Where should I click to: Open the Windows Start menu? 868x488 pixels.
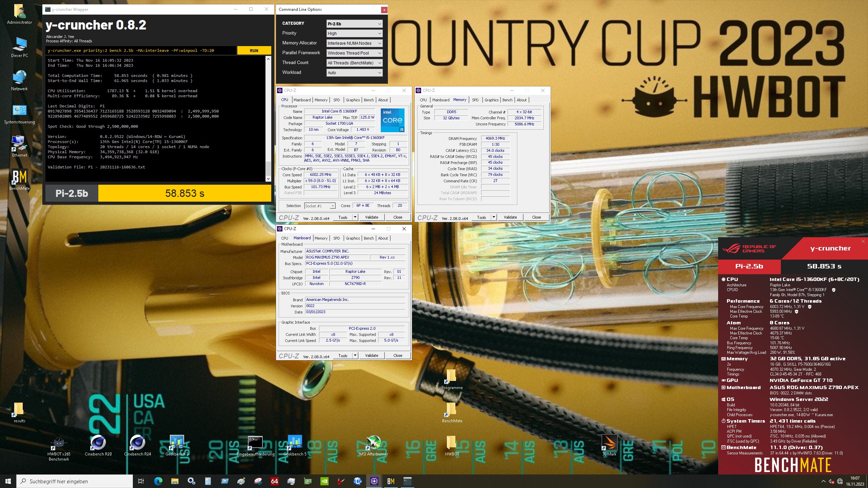click(8, 481)
